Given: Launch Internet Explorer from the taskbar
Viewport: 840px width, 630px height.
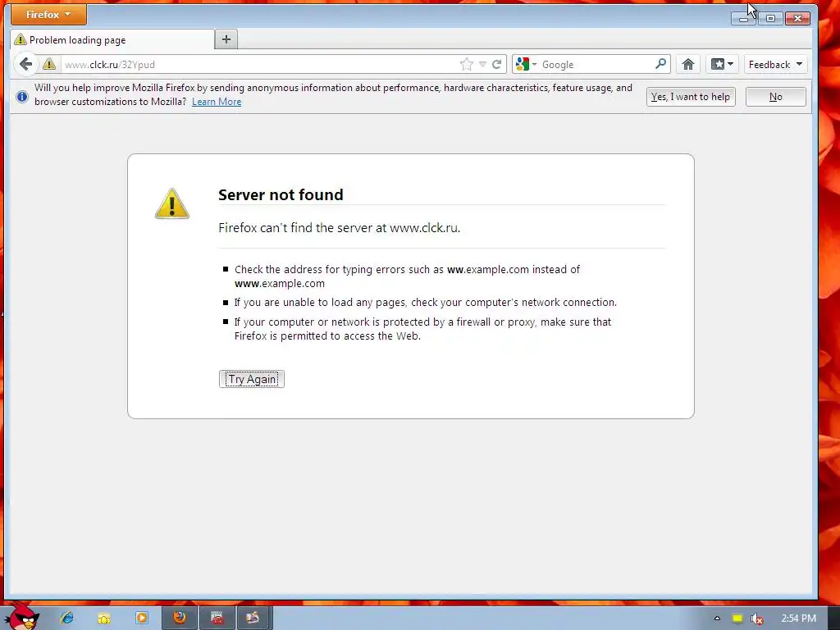Looking at the screenshot, I should [x=67, y=618].
